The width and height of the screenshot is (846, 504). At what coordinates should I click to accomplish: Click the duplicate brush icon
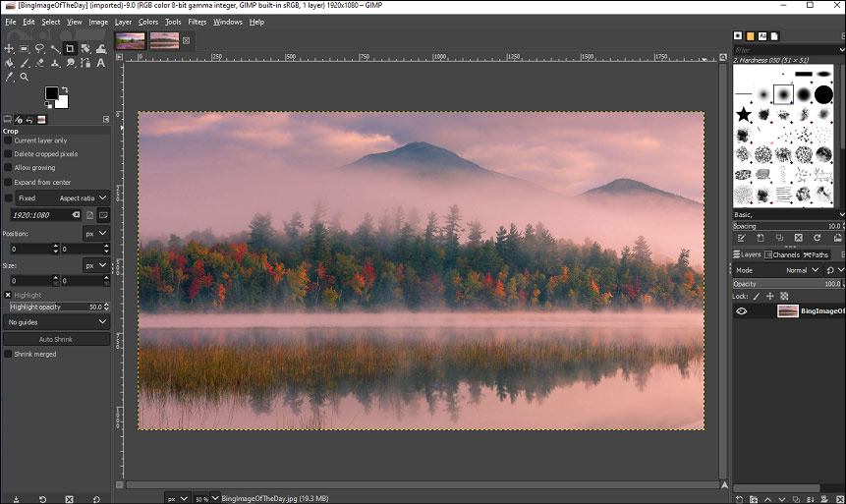pyautogui.click(x=779, y=238)
